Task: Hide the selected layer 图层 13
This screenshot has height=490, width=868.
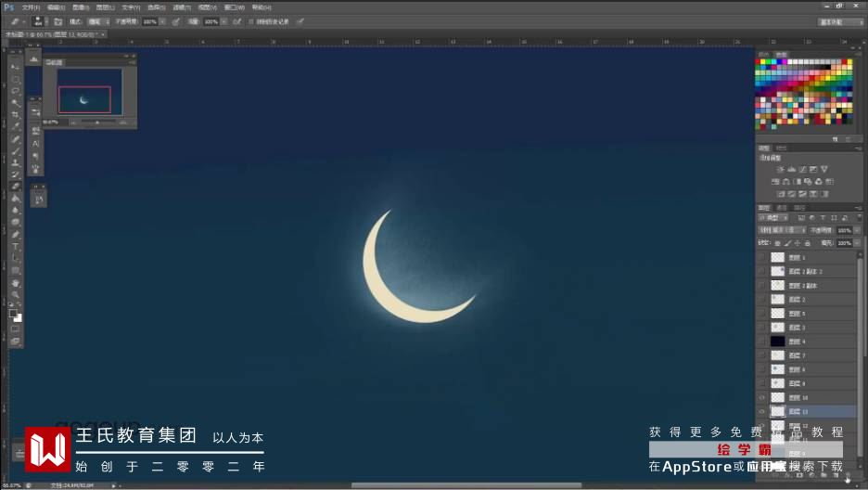Action: [x=761, y=411]
